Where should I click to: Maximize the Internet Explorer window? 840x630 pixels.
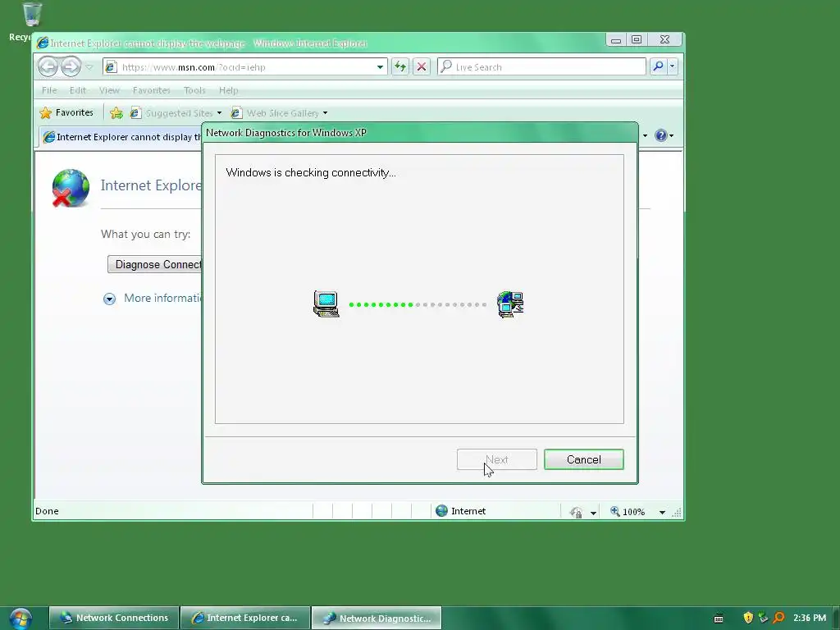(x=637, y=39)
